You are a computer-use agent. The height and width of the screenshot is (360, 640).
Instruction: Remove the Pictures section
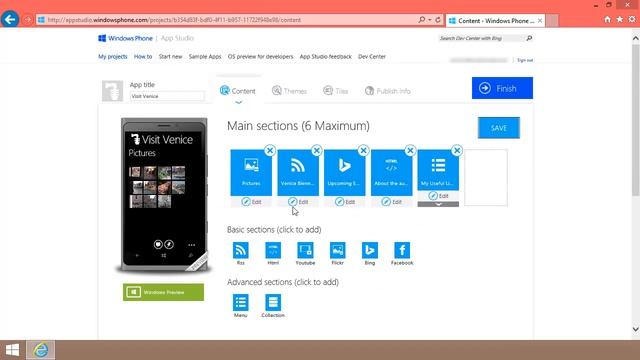coord(270,150)
